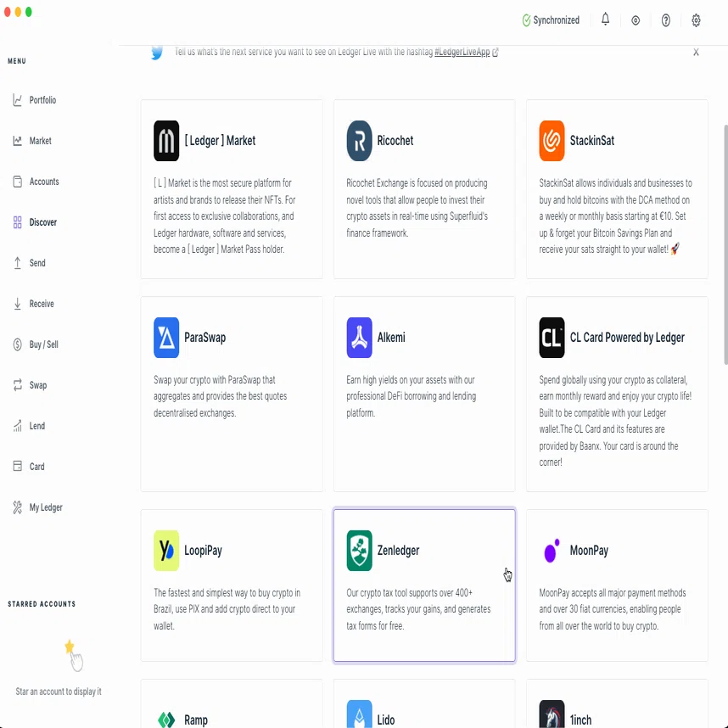Open settings gear icon
Image resolution: width=728 pixels, height=728 pixels.
pyautogui.click(x=696, y=20)
